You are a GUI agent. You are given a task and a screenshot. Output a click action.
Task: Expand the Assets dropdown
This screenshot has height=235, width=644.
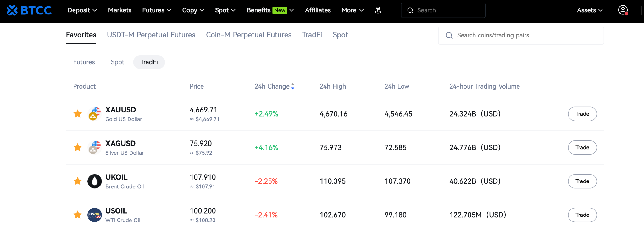[x=590, y=10]
